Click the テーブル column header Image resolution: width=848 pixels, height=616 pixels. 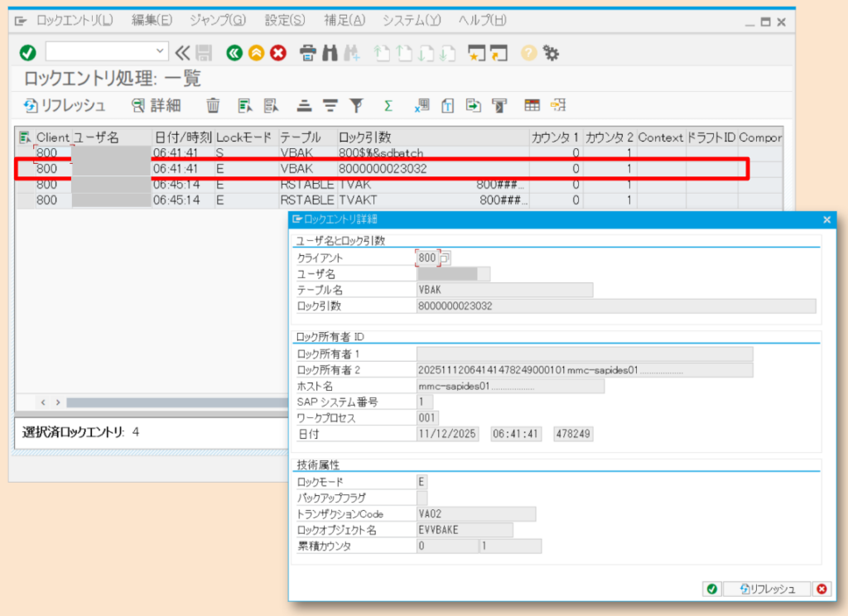(x=307, y=137)
